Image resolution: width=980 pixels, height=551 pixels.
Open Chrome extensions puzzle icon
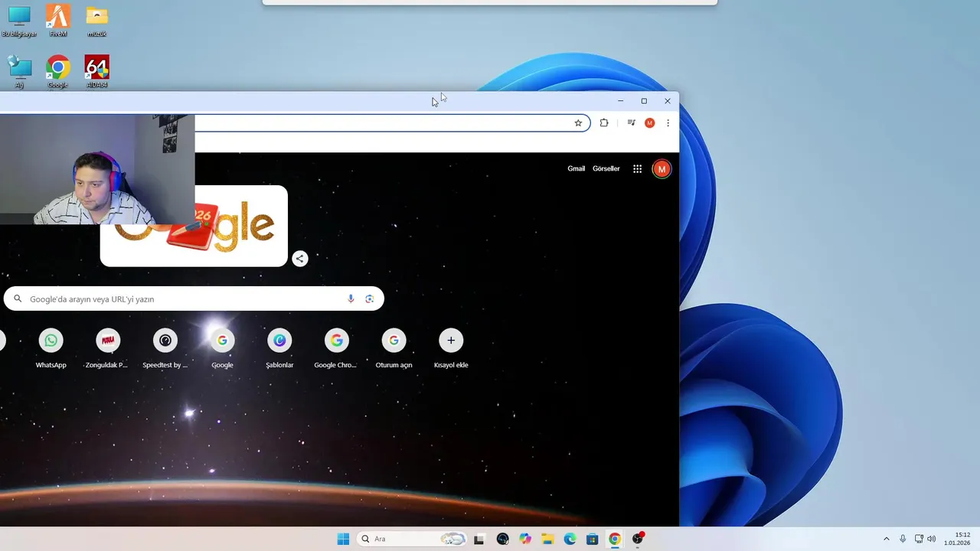604,123
